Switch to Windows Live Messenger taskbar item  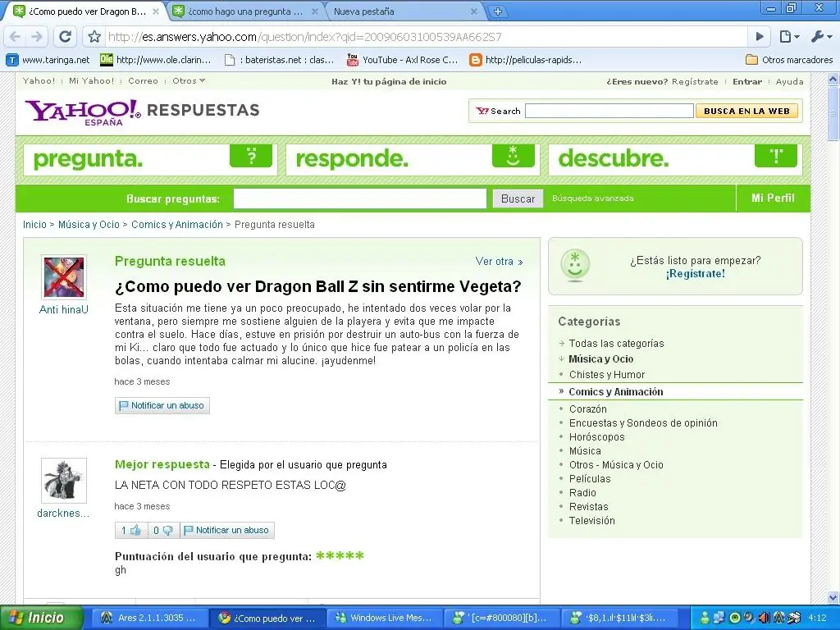[384, 619]
